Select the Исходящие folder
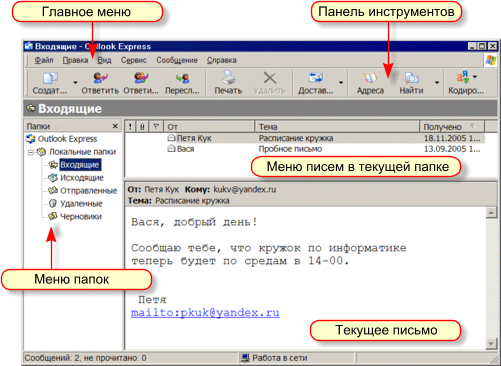 [82, 178]
